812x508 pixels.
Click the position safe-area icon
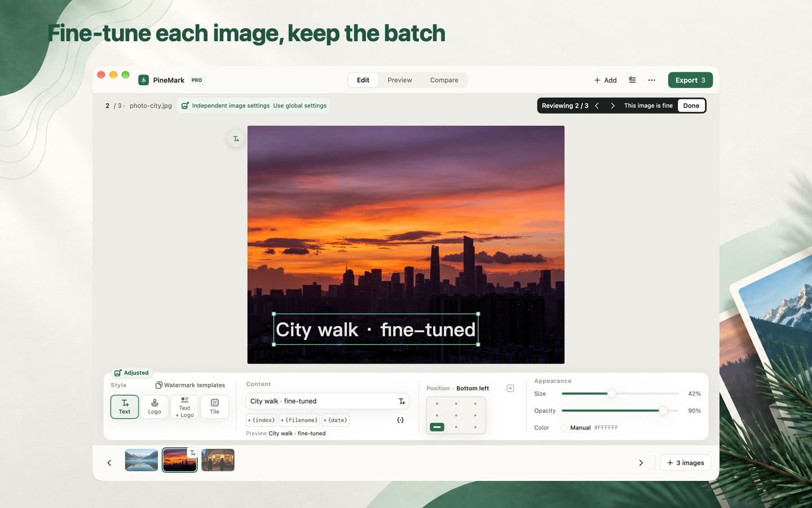point(510,388)
